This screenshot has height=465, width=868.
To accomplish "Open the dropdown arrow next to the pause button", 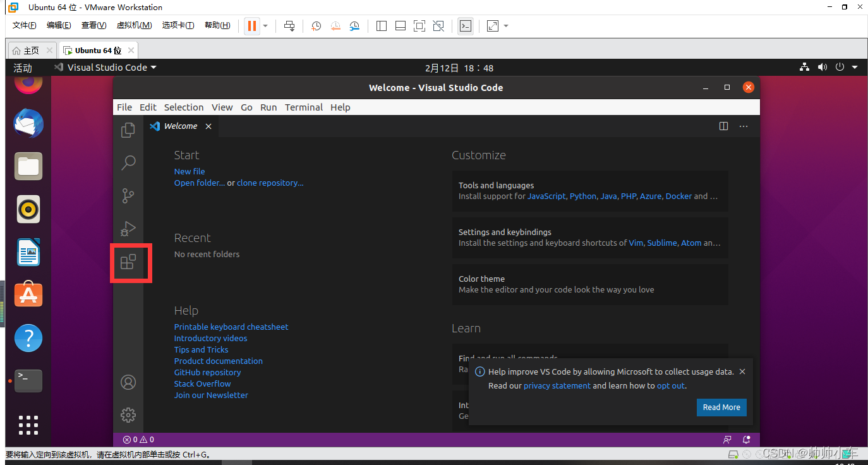I will [x=265, y=26].
